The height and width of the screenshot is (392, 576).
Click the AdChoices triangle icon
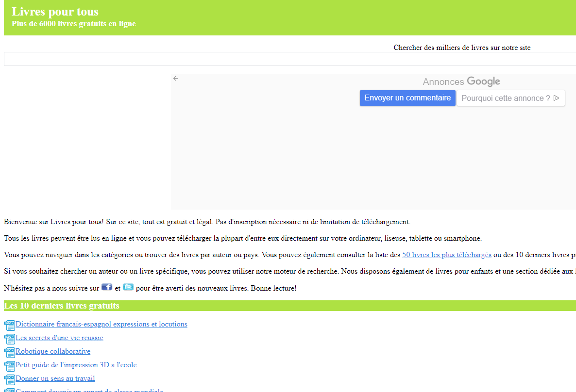[x=557, y=98]
